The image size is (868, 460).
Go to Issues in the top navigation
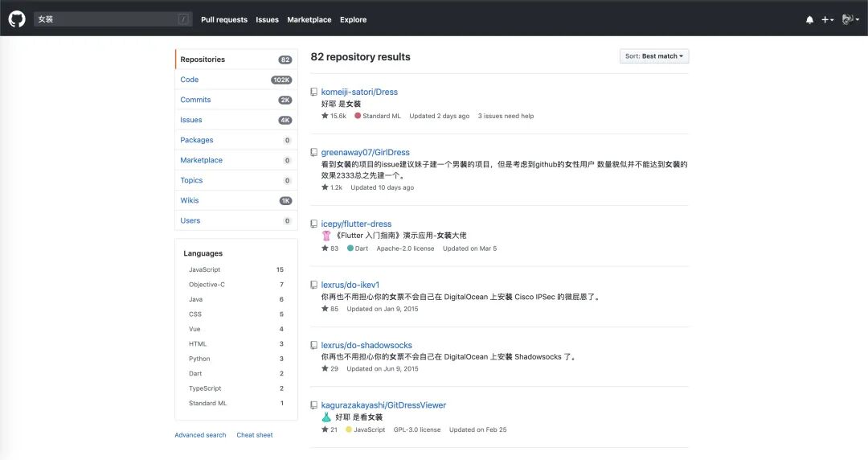(268, 19)
